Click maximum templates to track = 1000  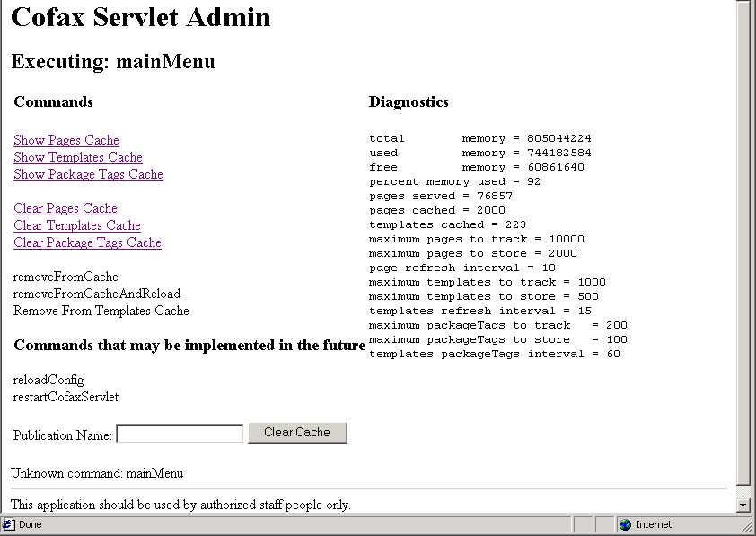(x=488, y=283)
